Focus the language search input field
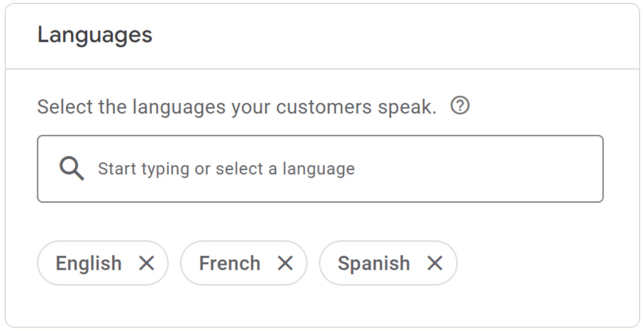 [x=337, y=169]
